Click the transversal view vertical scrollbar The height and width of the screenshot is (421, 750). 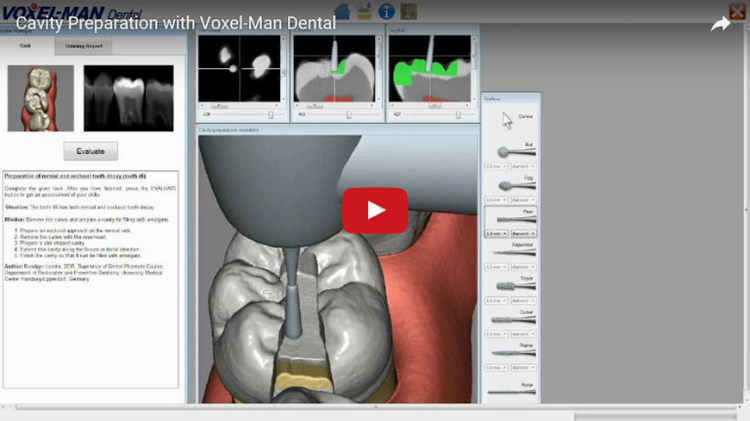[x=283, y=68]
